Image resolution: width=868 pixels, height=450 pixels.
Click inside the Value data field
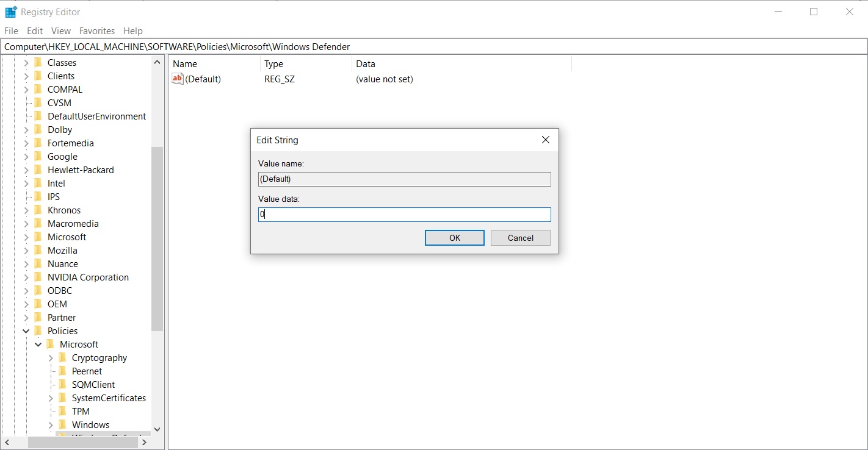click(404, 215)
